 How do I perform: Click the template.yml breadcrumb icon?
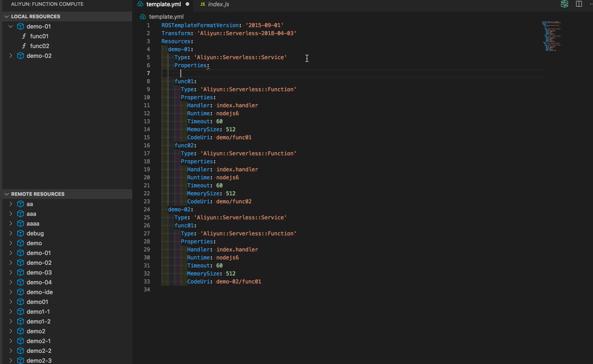[142, 16]
